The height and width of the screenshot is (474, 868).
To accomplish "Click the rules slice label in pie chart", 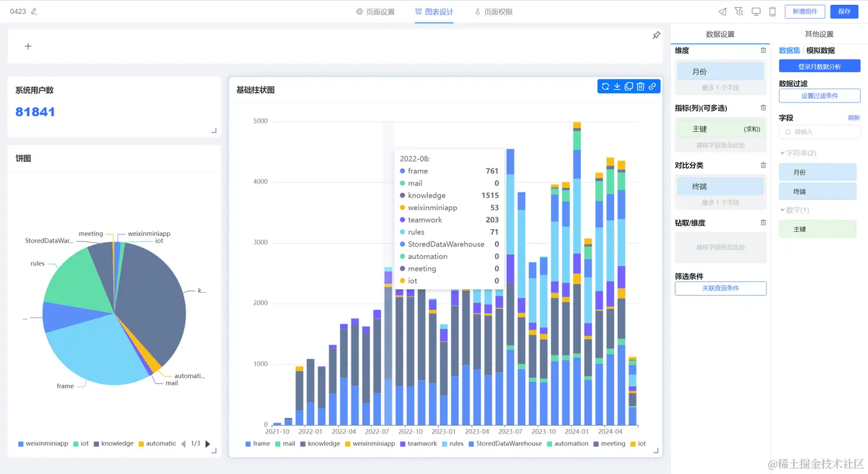I will pyautogui.click(x=37, y=264).
